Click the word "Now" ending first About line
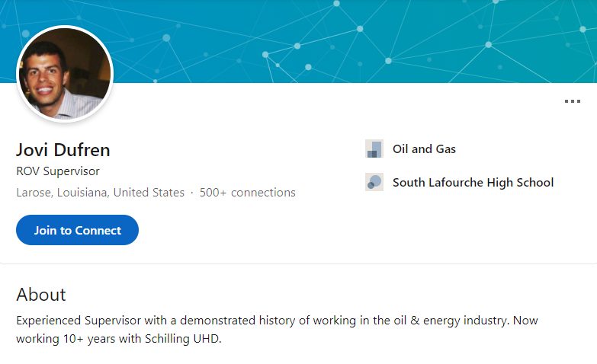597x364 pixels. pos(525,321)
